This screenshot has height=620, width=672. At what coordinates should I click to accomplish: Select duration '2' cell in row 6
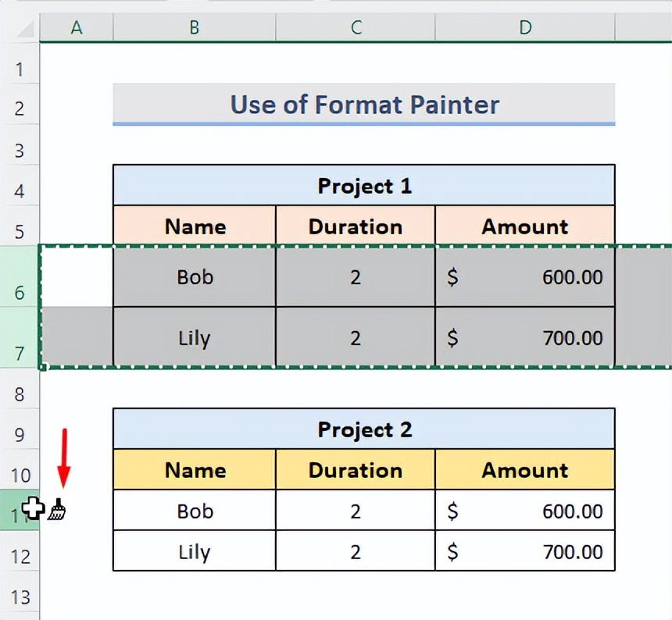(356, 276)
